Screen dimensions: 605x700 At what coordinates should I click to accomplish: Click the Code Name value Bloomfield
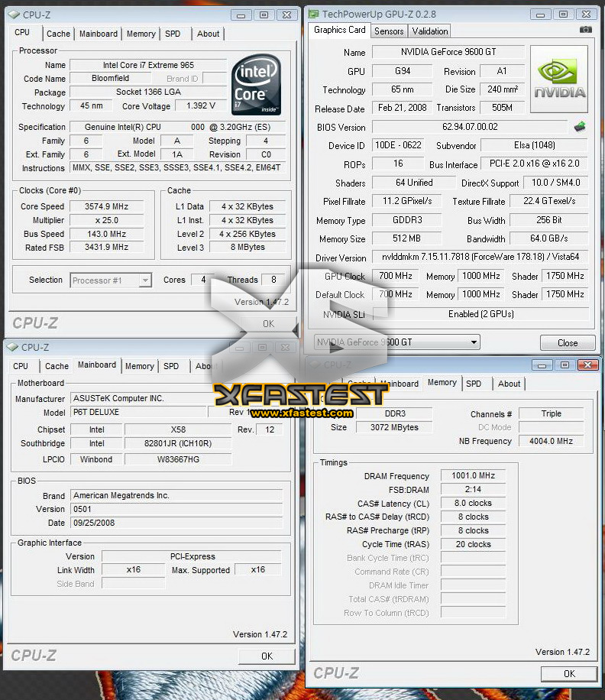(110, 78)
